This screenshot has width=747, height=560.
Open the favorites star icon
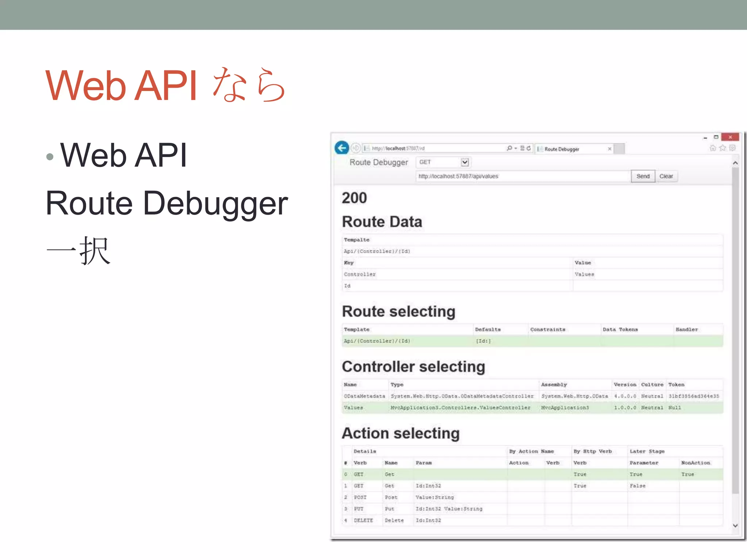(x=723, y=148)
